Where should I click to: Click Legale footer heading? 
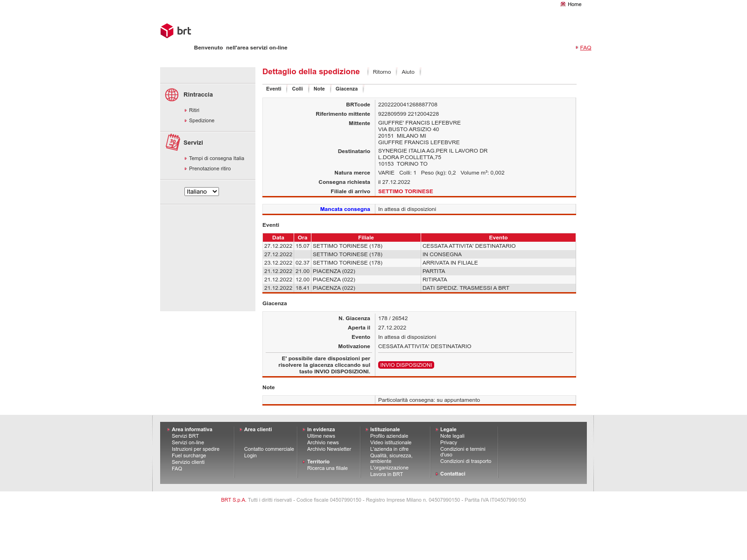[x=448, y=429]
